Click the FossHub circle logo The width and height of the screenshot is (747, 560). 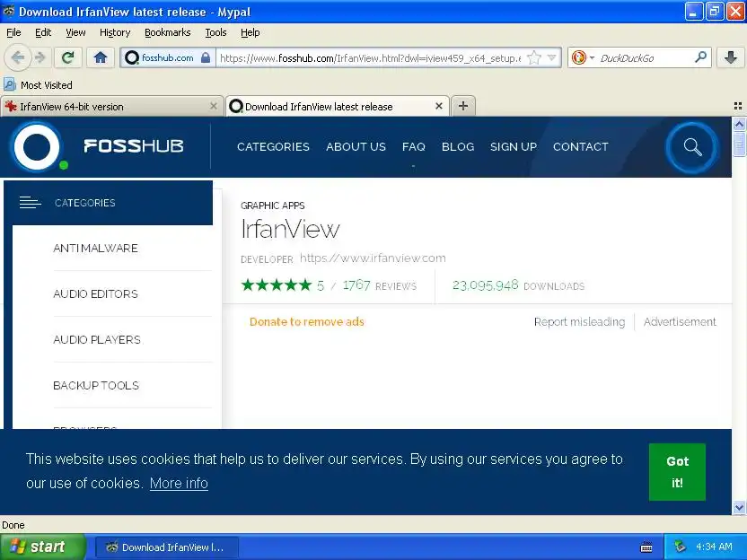click(37, 146)
